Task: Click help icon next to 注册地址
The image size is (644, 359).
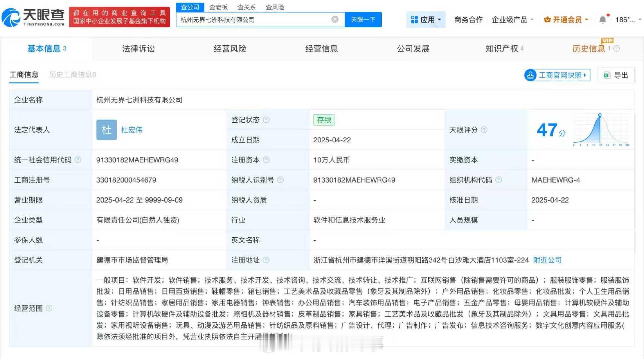Action: click(266, 260)
